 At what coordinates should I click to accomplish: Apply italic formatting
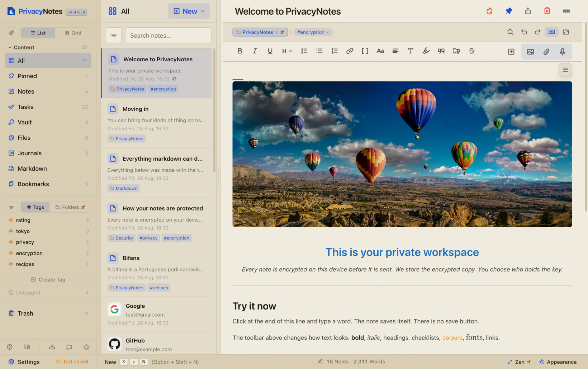click(x=255, y=51)
